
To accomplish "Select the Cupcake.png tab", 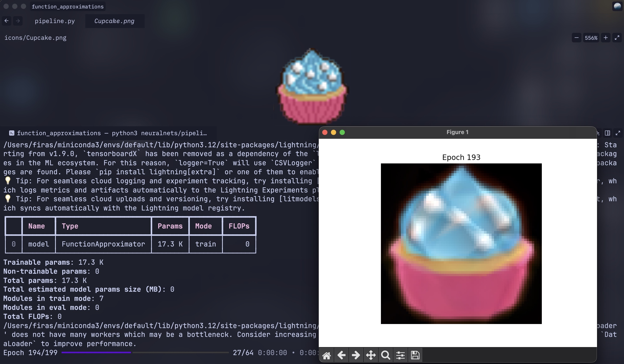I will pyautogui.click(x=114, y=21).
